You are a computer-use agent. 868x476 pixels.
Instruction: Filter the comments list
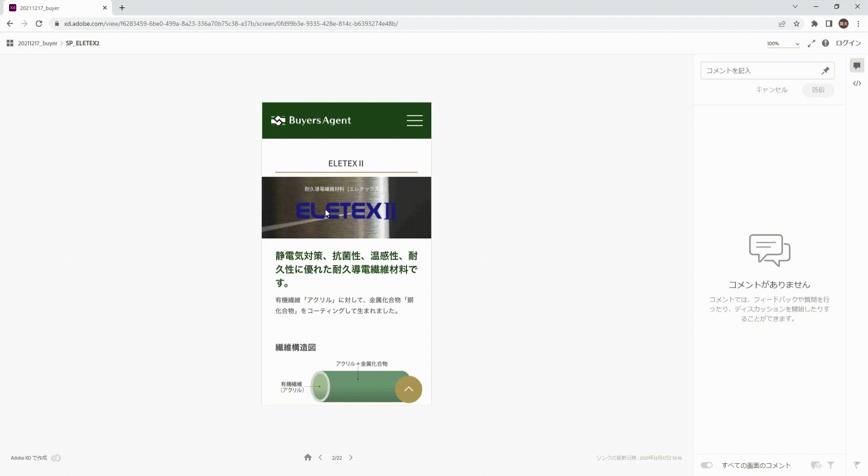click(830, 465)
